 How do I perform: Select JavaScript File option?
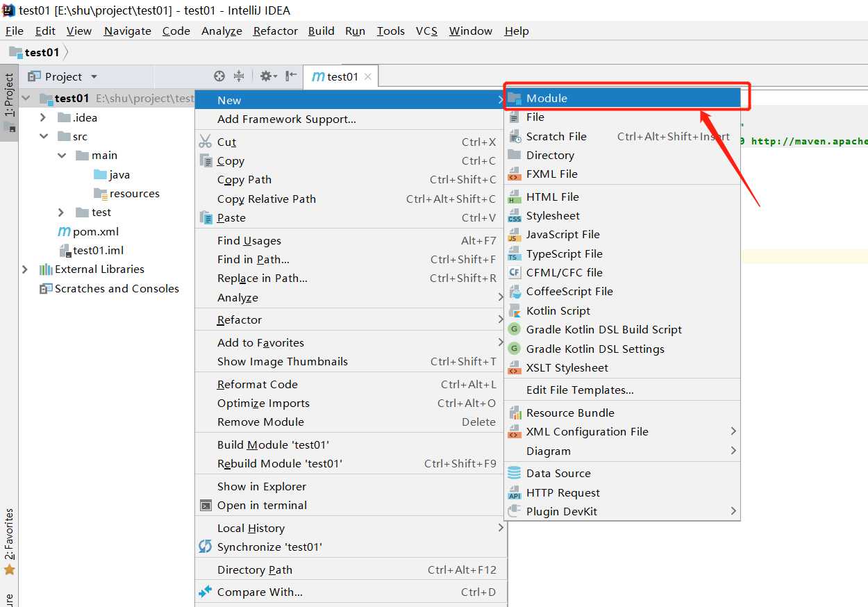coord(622,234)
